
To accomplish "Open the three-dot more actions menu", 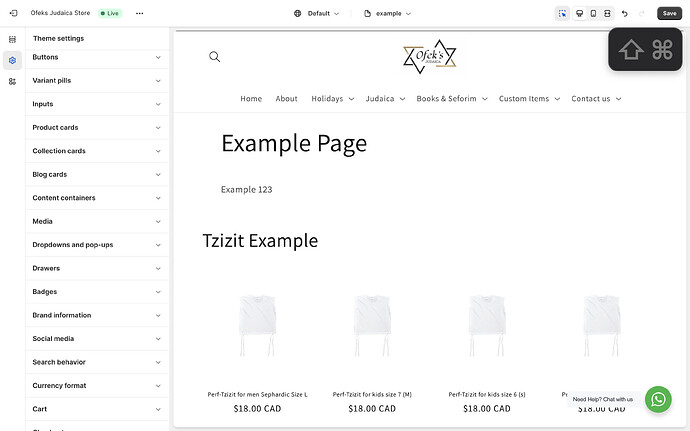I will point(139,13).
